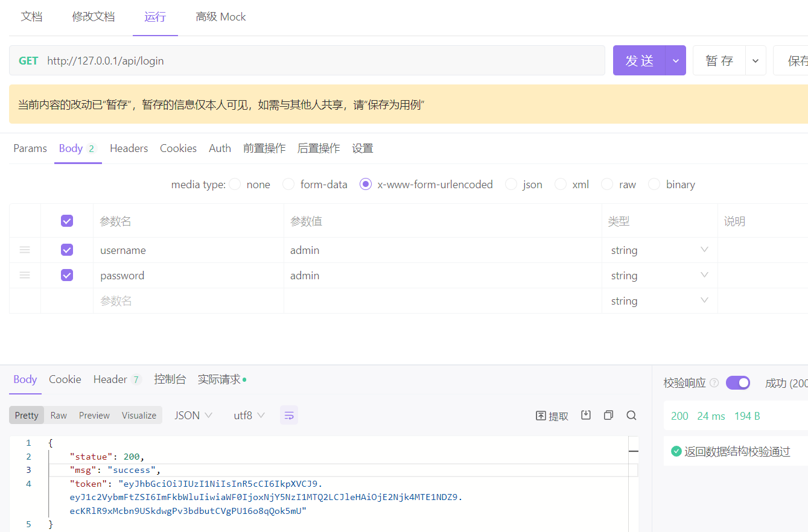Turn off the 校验响应 switch
Viewport: 808px width, 532px height.
[x=738, y=383]
